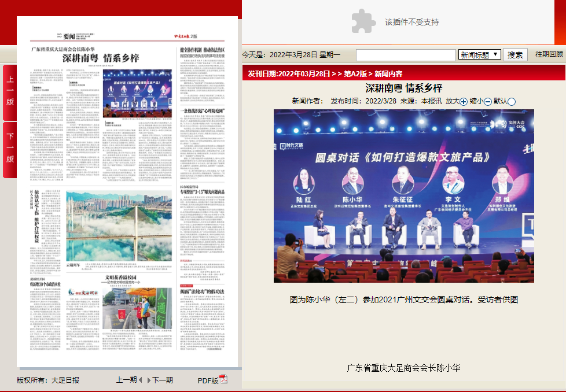Click the 将新增30个市政消火栓 article heading
The width and height of the screenshot is (566, 392).
point(45,284)
